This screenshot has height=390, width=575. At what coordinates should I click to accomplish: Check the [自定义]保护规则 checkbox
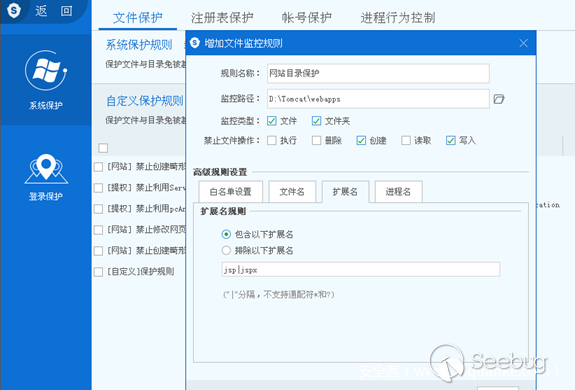98,272
